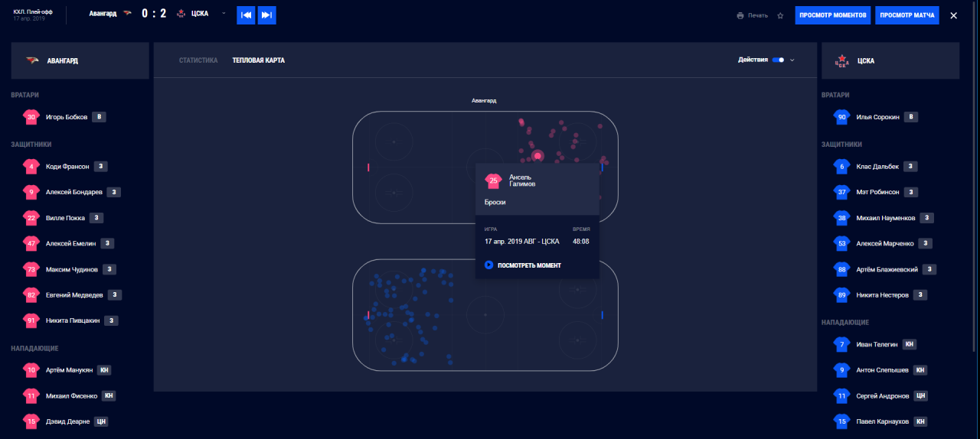
Task: Click the 0 : 2 score
Action: [x=154, y=14]
